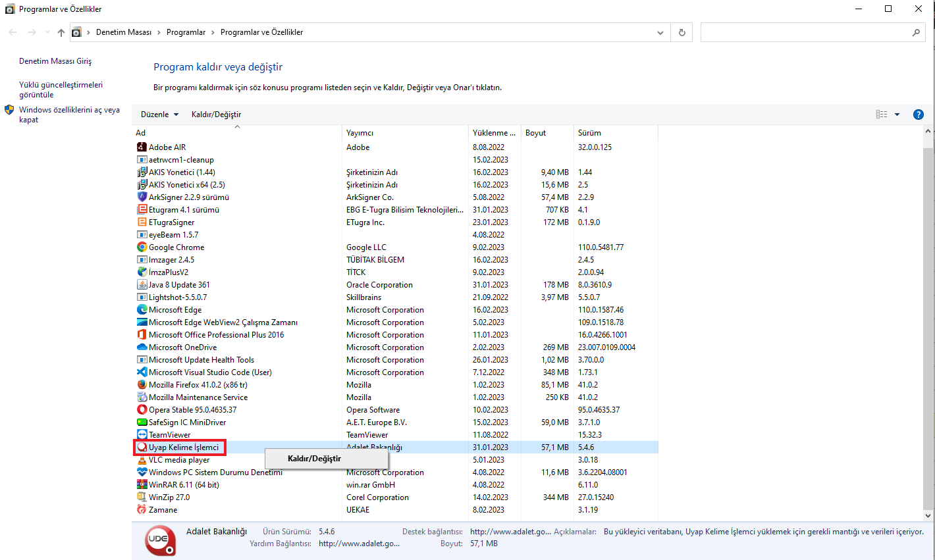Open Denetim Masası Giriş link

[55, 61]
